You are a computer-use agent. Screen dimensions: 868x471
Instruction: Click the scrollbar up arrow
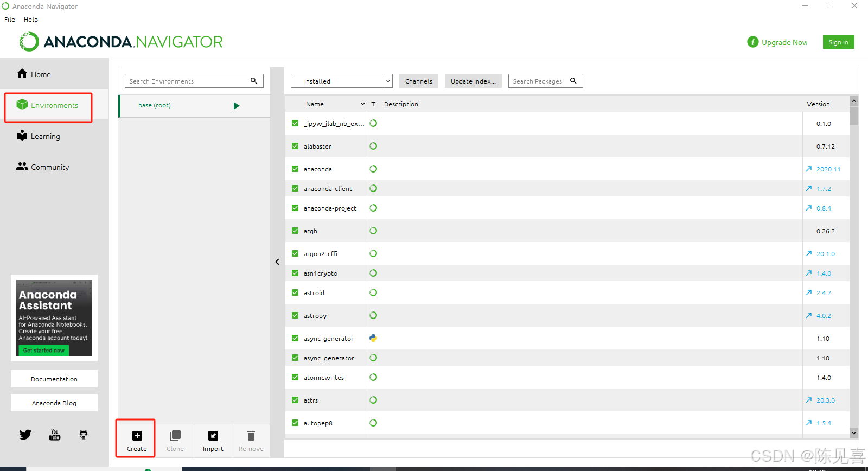(x=854, y=101)
